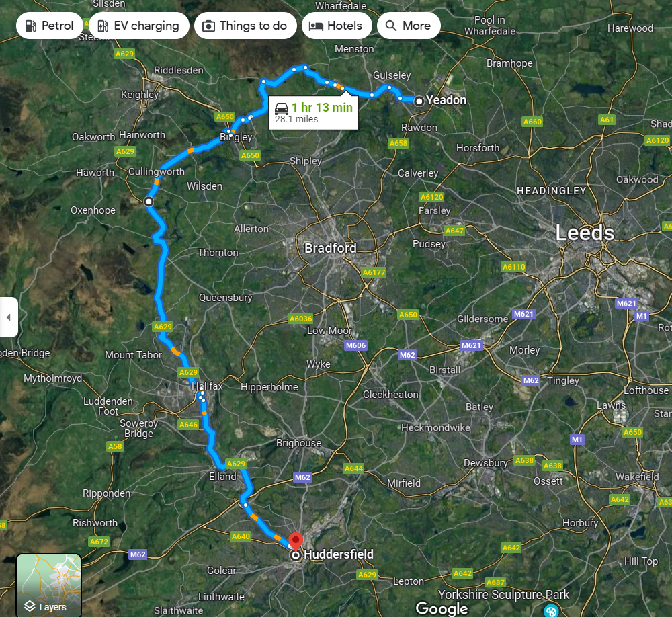Open Things to do camera chip
The width and height of the screenshot is (672, 617).
coord(245,26)
